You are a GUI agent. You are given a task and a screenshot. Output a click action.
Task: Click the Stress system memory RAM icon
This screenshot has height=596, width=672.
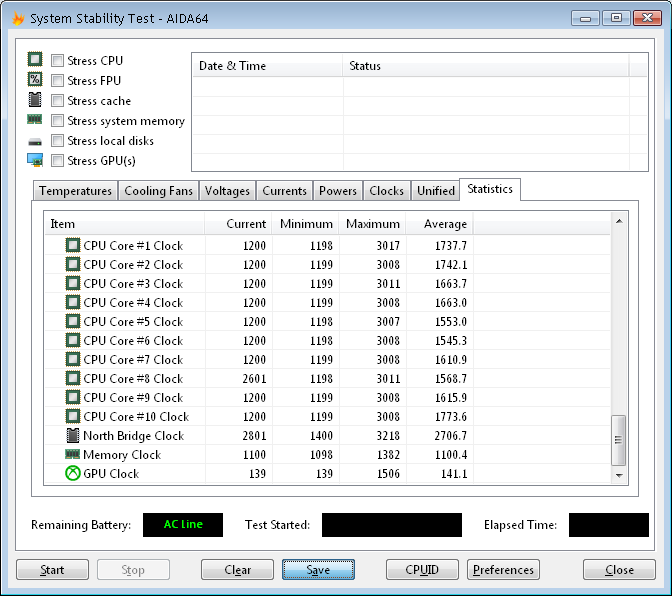35,119
